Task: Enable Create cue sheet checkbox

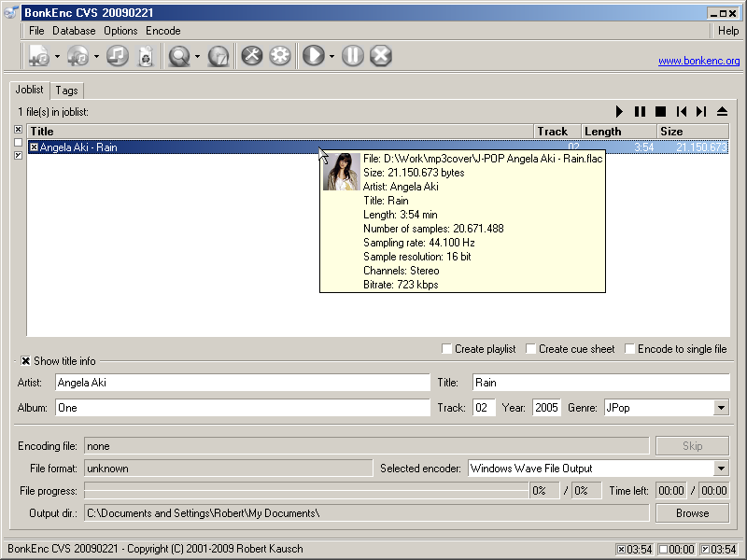Action: click(530, 349)
